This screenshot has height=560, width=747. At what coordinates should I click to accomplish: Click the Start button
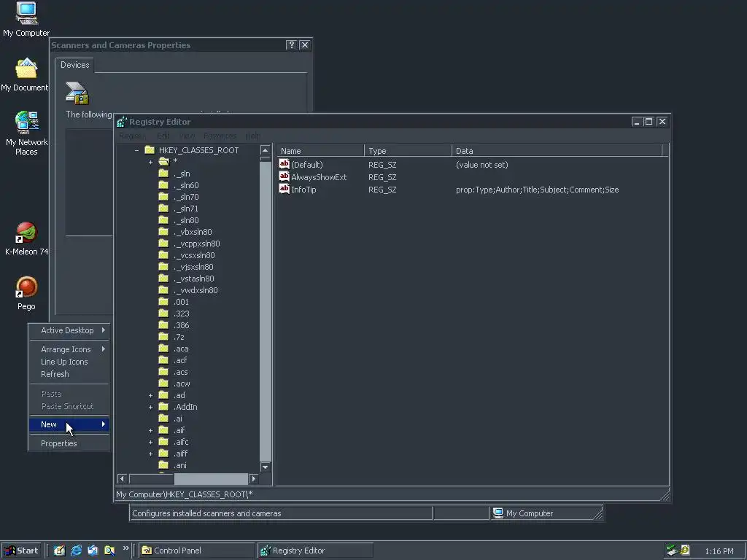21,551
